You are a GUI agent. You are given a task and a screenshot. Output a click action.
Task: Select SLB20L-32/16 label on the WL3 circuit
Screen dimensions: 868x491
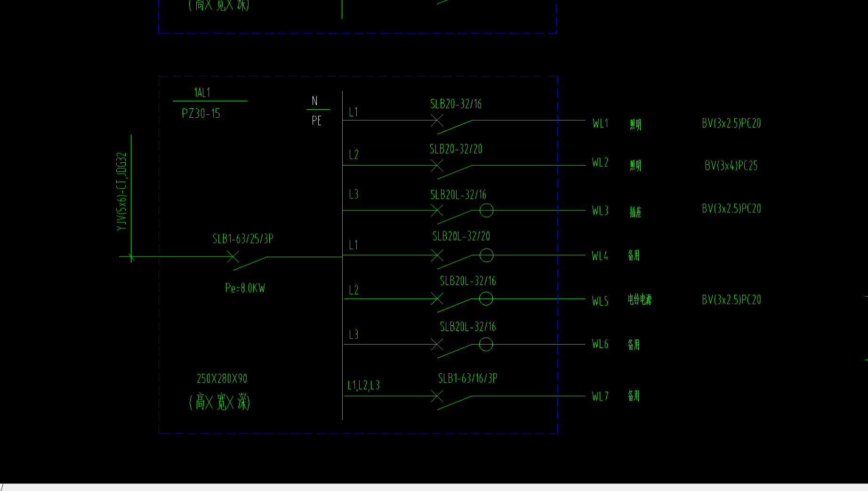(458, 195)
